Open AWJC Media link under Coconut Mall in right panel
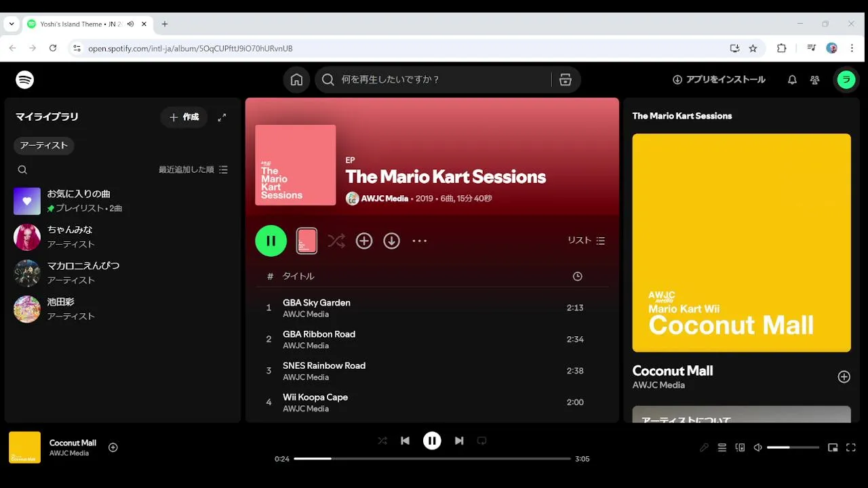This screenshot has height=488, width=868. [658, 385]
